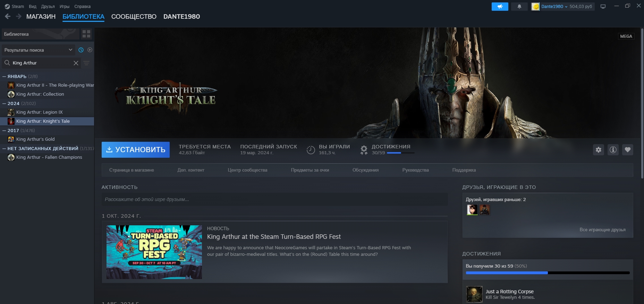Collapse the 2017 category
This screenshot has height=304, width=644.
(x=4, y=130)
